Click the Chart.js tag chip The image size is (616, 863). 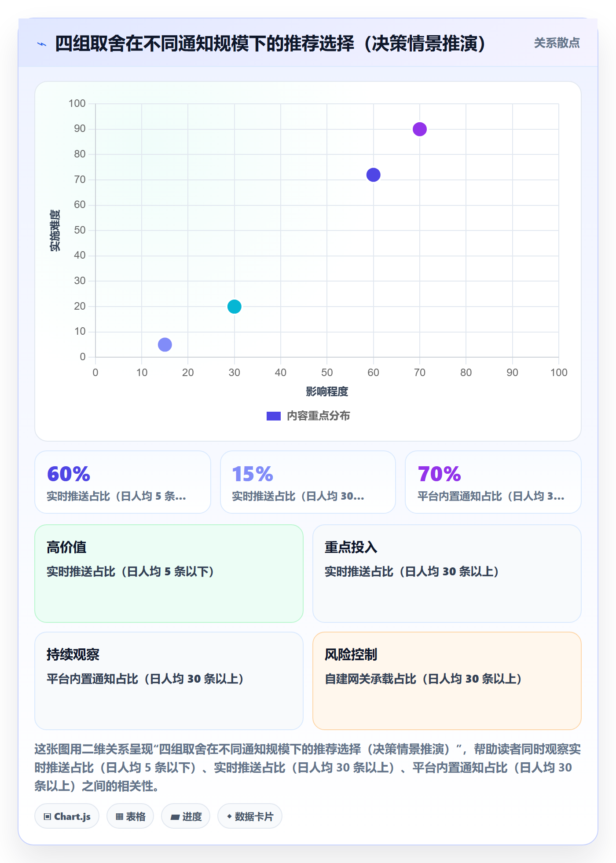(x=67, y=816)
